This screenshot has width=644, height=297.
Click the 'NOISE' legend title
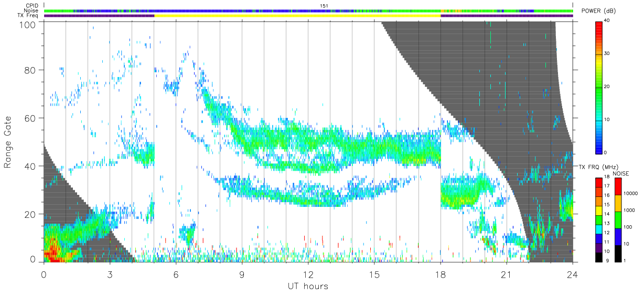622,173
